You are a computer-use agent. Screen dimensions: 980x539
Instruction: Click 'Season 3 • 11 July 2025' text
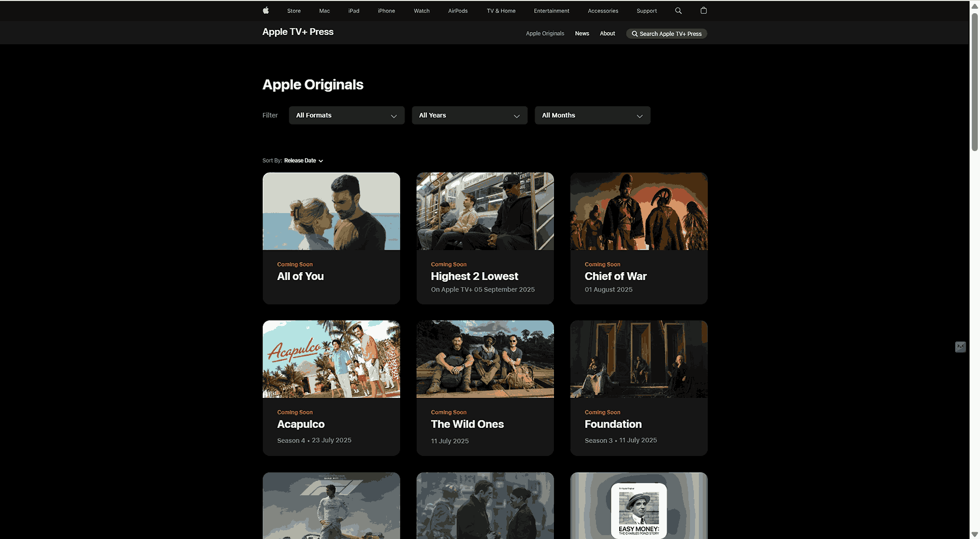(x=621, y=440)
